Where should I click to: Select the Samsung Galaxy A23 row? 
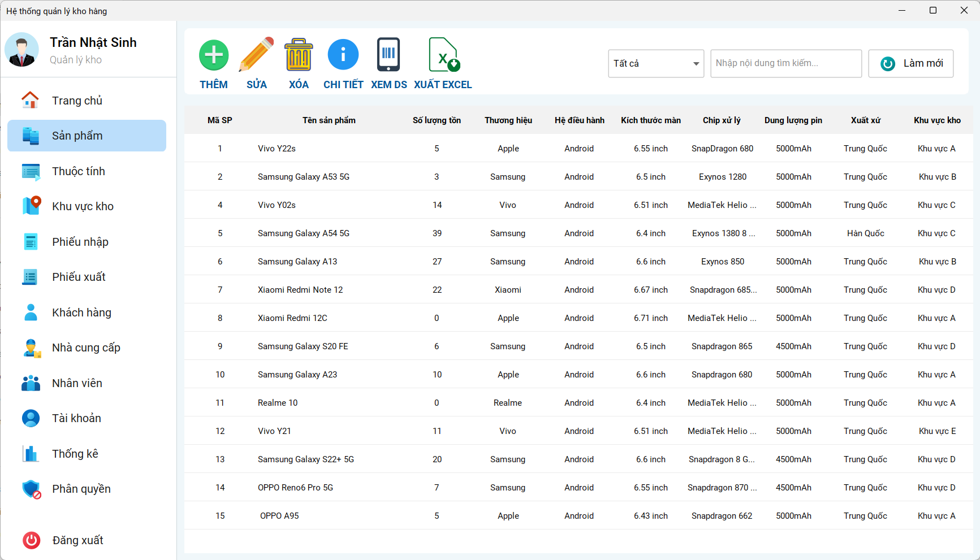tap(578, 375)
